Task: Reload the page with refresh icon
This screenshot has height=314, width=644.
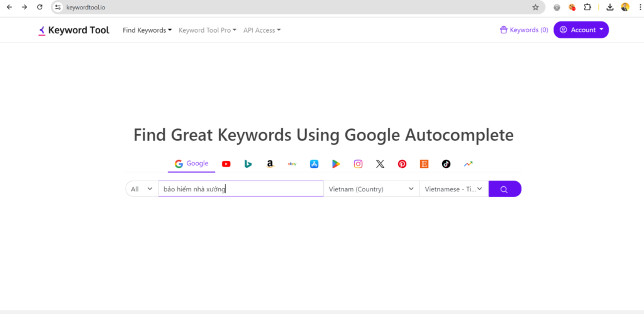Action: click(x=40, y=7)
